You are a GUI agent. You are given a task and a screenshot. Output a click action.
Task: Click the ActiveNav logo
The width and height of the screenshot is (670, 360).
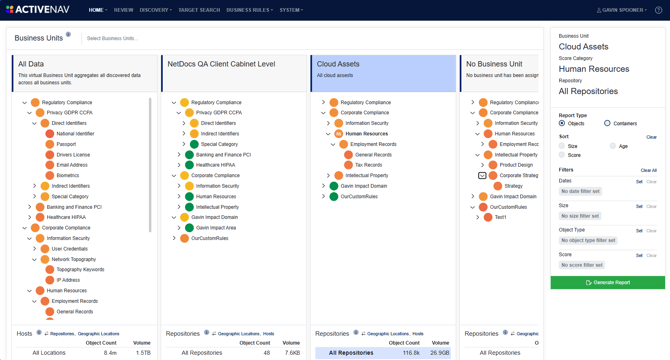click(x=38, y=9)
